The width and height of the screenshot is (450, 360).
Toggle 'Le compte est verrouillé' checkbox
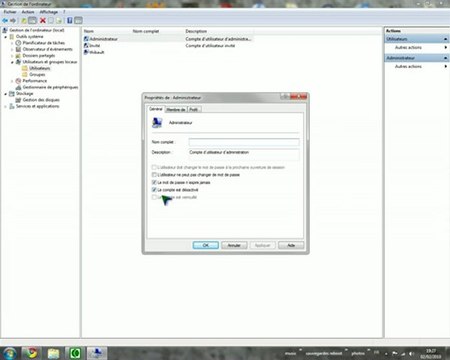(154, 197)
